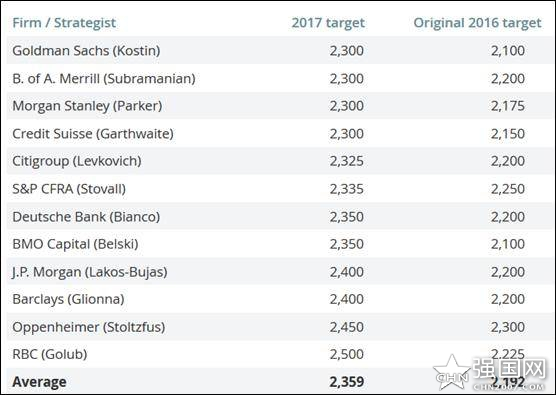Click the RBC (Golub) row
556x395 pixels.
click(x=280, y=354)
